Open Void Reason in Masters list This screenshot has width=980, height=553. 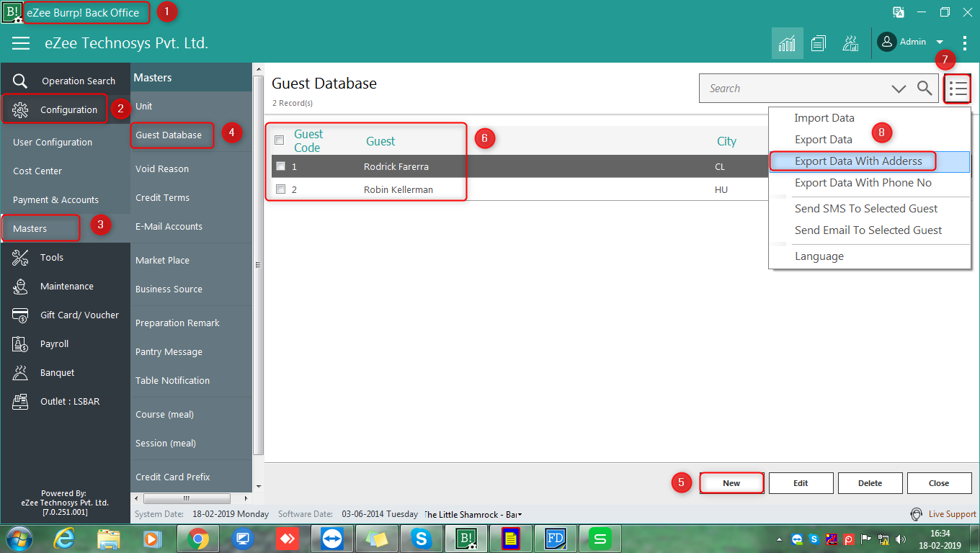(x=162, y=168)
